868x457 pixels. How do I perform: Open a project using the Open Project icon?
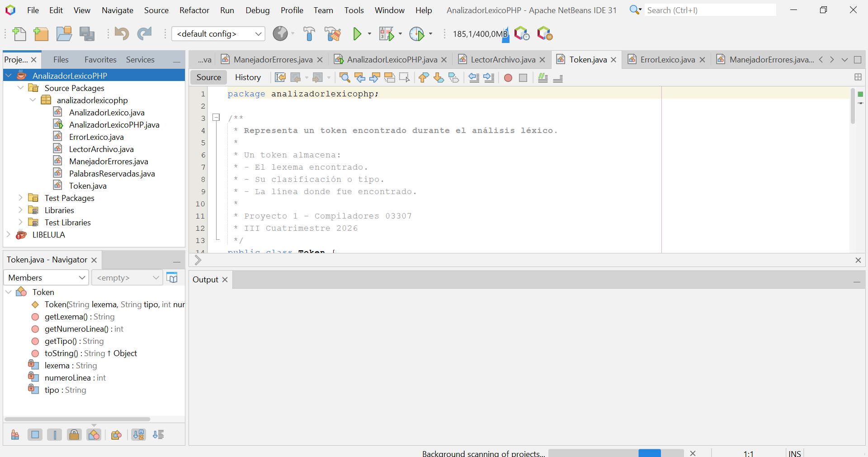64,34
